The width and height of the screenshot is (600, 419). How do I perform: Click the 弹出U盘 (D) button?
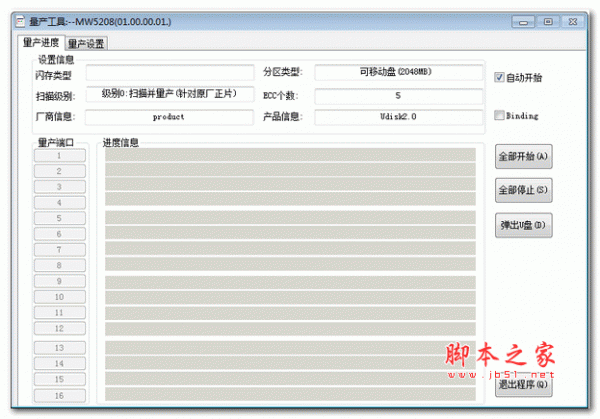pos(523,225)
